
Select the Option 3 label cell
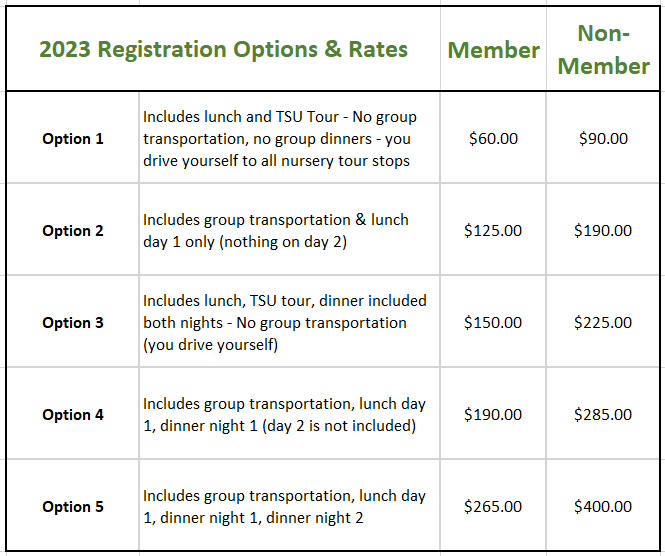73,323
